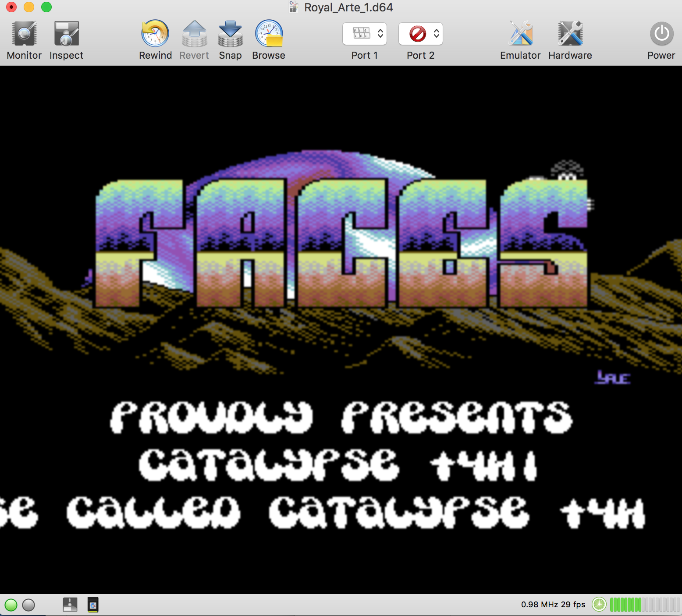Click the 0.98 MHz 29 fps readout
This screenshot has width=682, height=616.
(553, 605)
